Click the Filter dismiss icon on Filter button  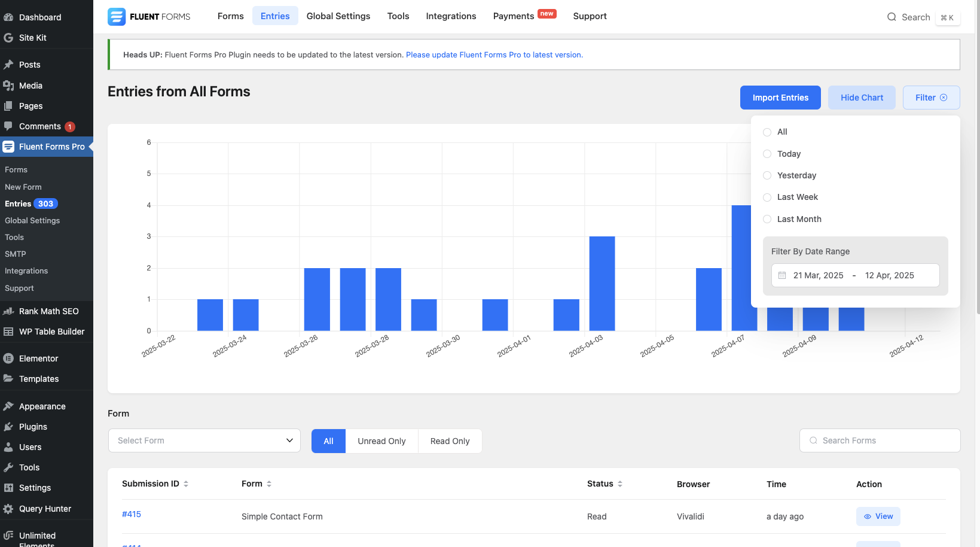[x=943, y=98]
